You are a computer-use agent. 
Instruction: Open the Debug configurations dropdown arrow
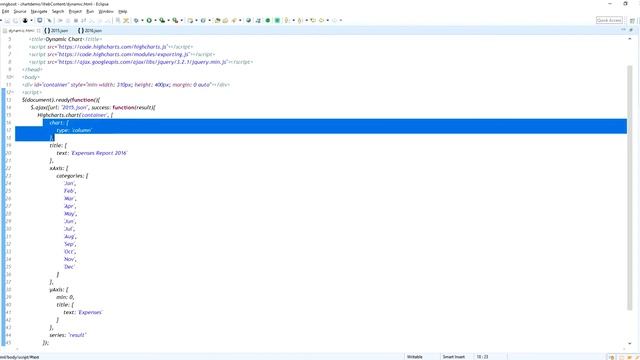[x=142, y=20]
